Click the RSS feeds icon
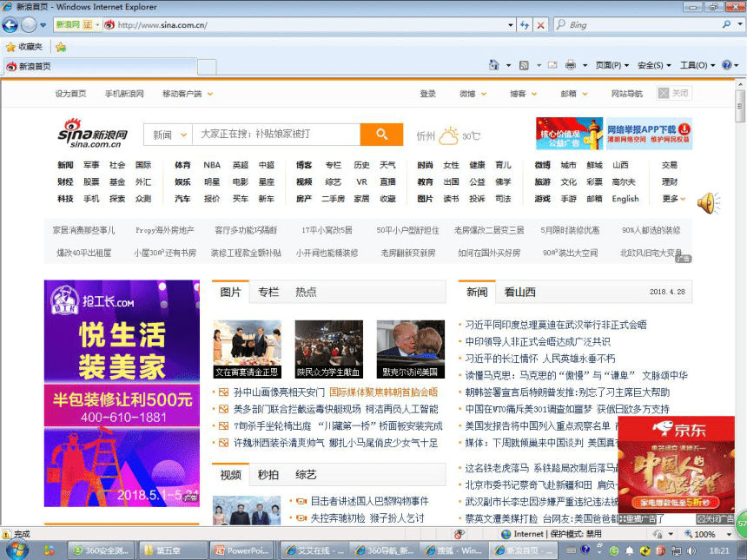 [x=524, y=65]
